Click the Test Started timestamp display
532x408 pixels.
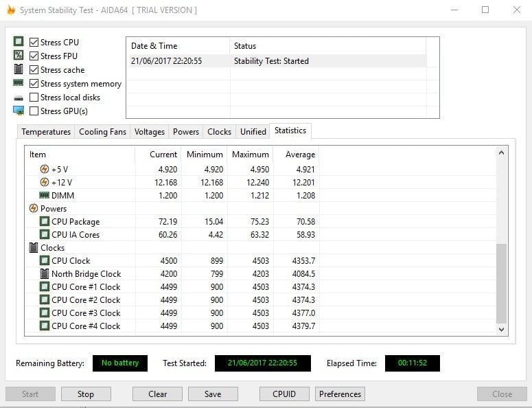pyautogui.click(x=263, y=363)
